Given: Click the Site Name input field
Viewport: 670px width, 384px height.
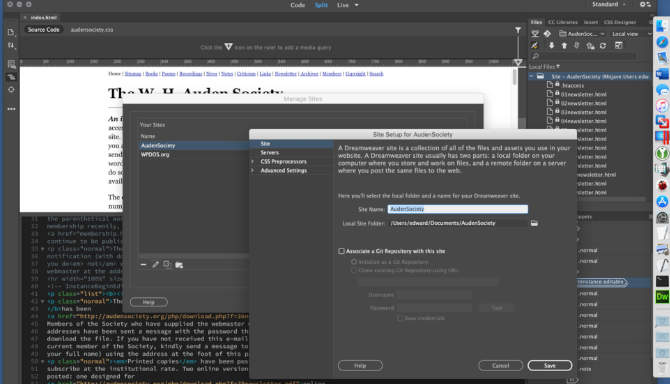Looking at the screenshot, I should tap(458, 209).
